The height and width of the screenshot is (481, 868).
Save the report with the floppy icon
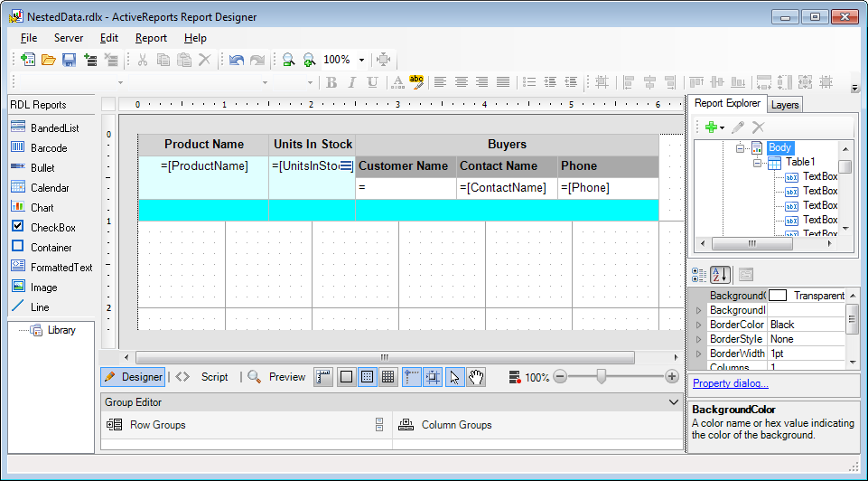click(x=70, y=60)
